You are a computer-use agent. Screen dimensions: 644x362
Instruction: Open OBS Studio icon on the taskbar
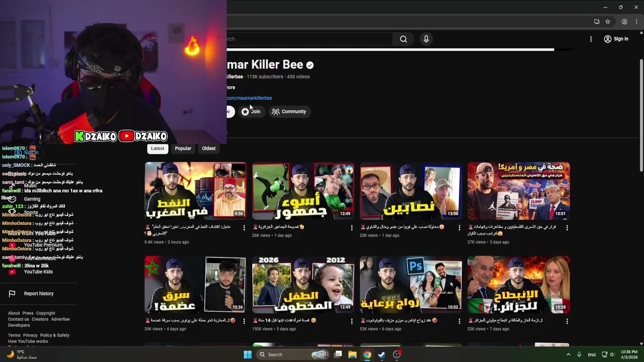point(397,354)
